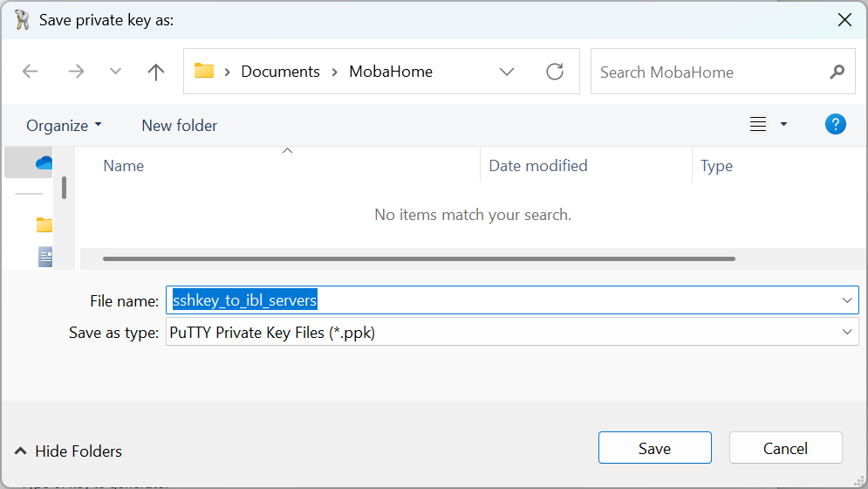The image size is (868, 489).
Task: Click the search magnifier icon
Action: click(x=837, y=72)
